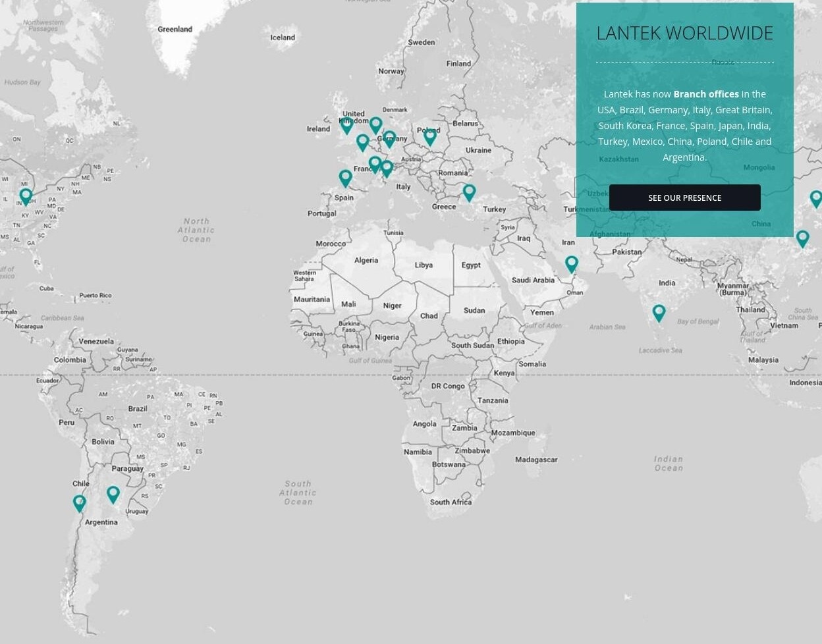The width and height of the screenshot is (822, 644).
Task: Click the Brazil country label
Action: [x=138, y=409]
